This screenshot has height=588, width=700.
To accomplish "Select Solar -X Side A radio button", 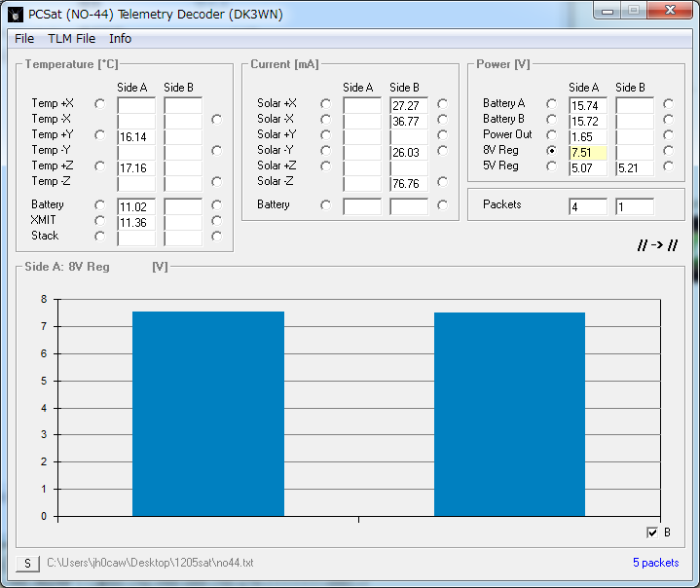I will (x=325, y=120).
